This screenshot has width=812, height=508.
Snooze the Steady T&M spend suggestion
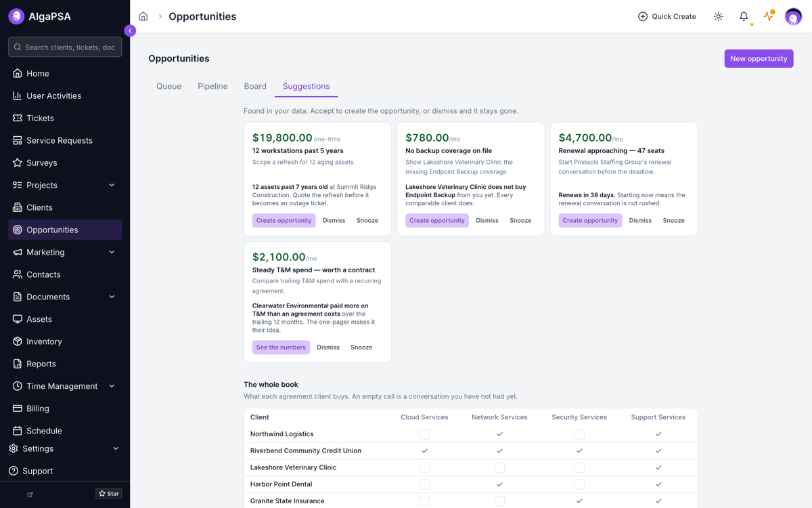[361, 347]
